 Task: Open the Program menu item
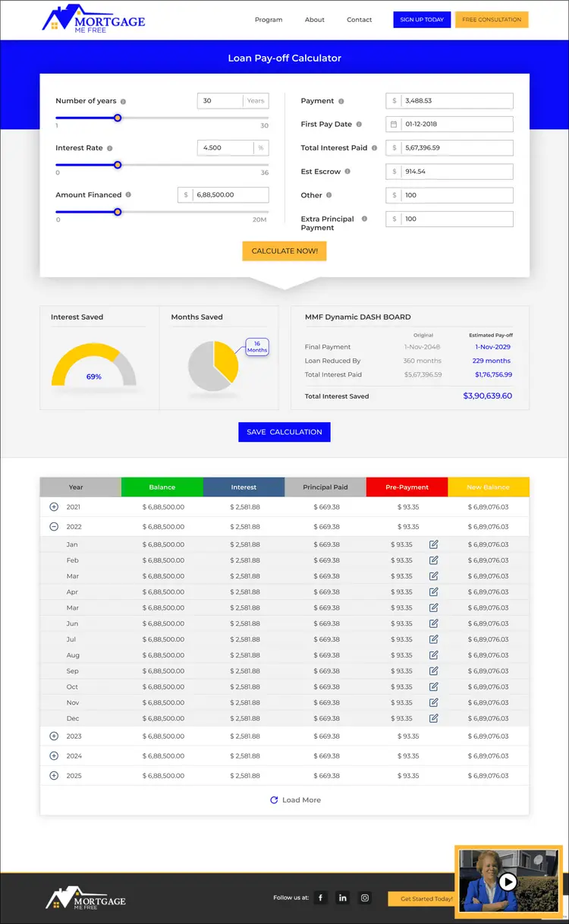click(x=269, y=20)
